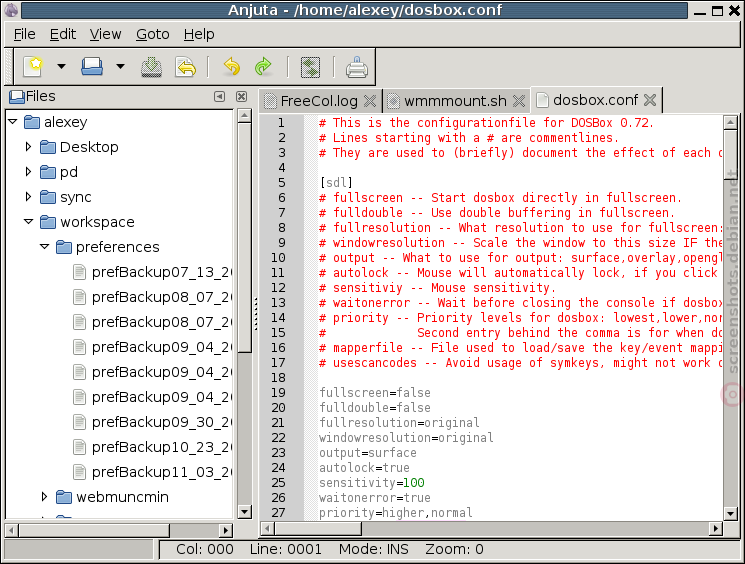Open the File menu
The image size is (745, 564).
24,34
